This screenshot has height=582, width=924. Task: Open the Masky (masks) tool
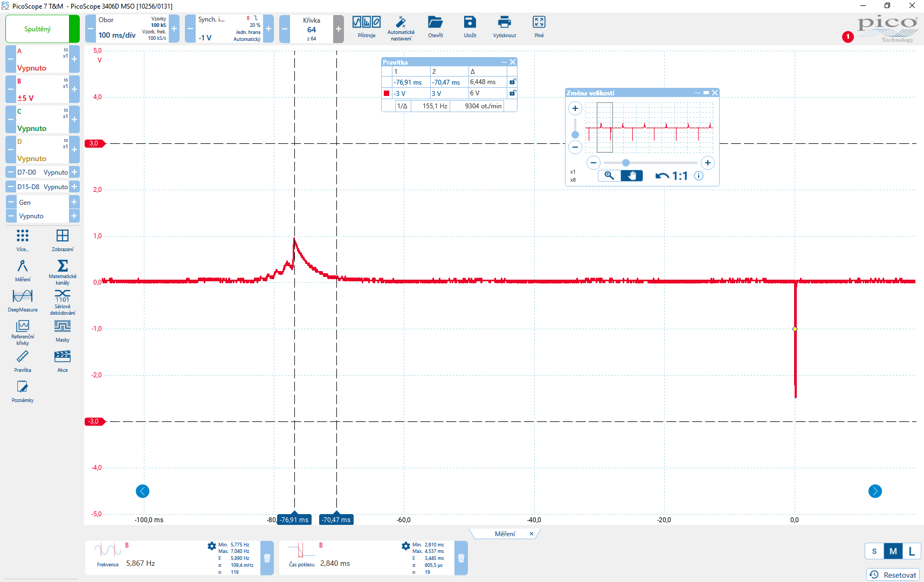(63, 330)
